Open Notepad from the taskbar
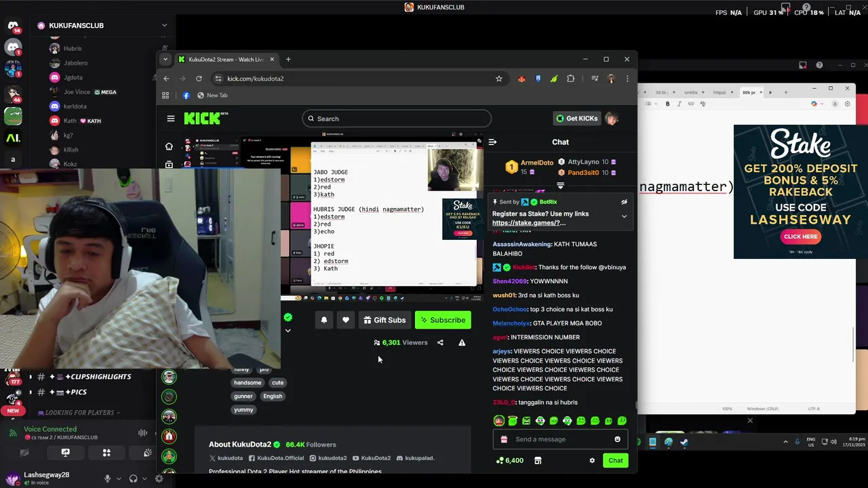The image size is (868, 488). [x=652, y=442]
